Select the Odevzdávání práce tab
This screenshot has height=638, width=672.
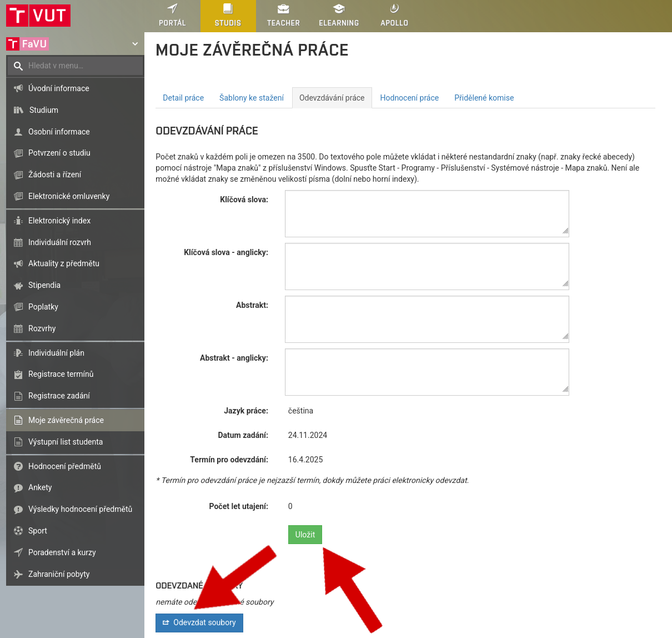(x=332, y=98)
